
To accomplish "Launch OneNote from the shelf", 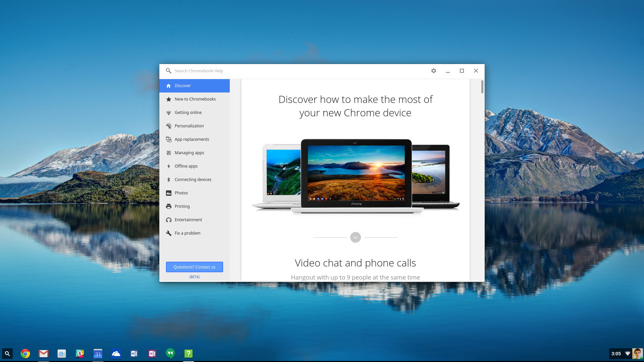I will 152,354.
